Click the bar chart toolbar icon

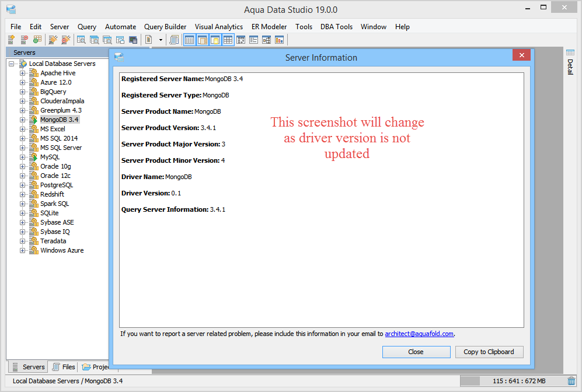point(280,40)
